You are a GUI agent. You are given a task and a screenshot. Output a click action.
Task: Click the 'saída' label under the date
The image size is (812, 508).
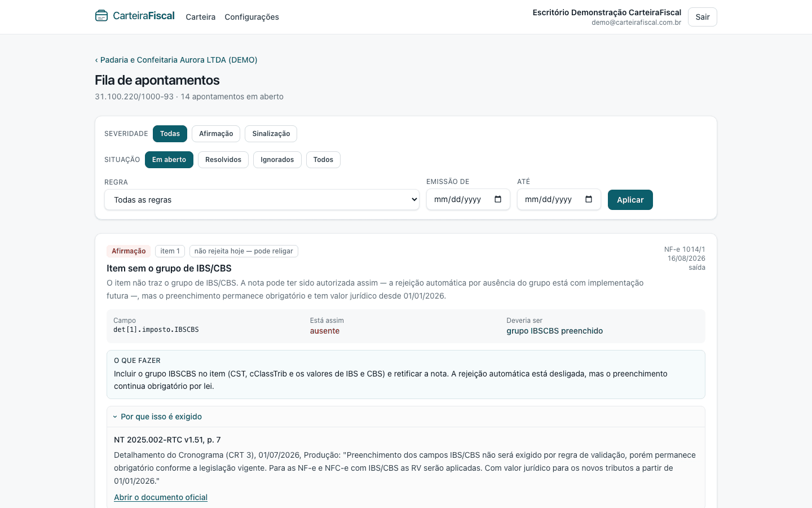pyautogui.click(x=697, y=268)
